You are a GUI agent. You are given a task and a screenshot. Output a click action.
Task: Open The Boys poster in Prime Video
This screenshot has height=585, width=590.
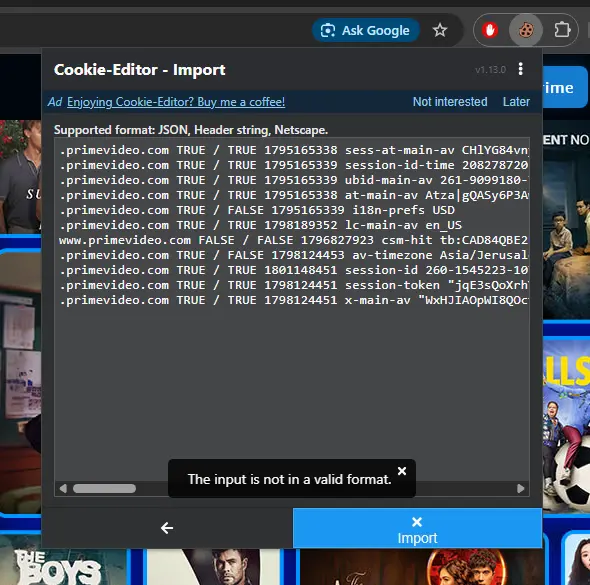64,567
